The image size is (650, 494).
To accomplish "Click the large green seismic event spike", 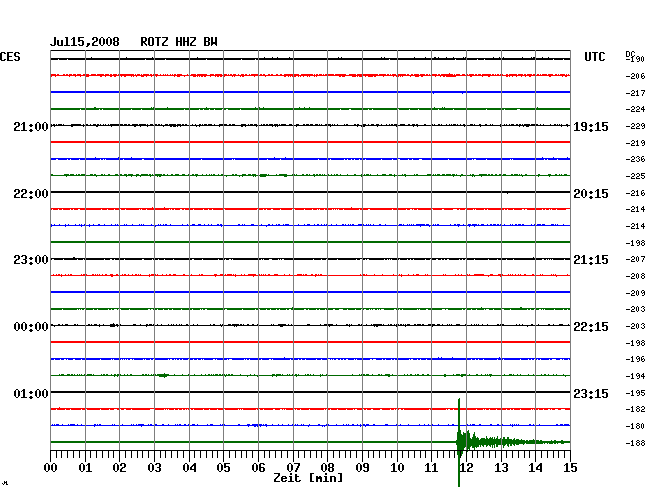I will point(459,442).
